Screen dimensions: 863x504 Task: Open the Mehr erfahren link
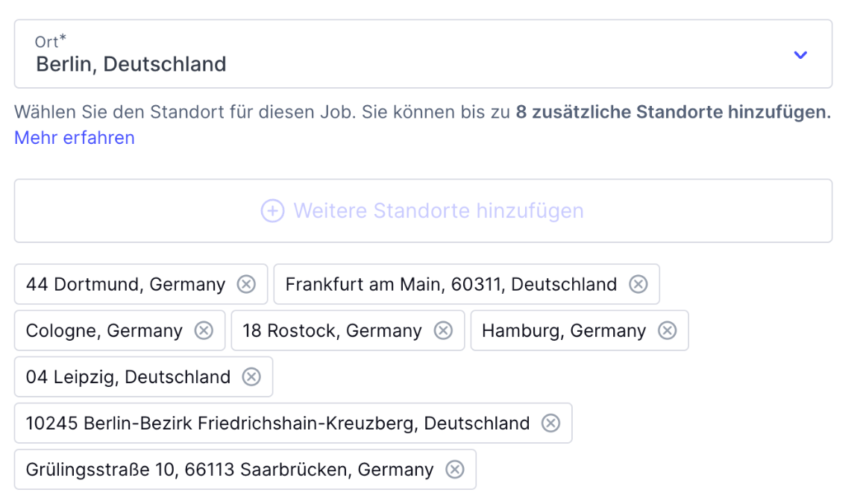75,138
